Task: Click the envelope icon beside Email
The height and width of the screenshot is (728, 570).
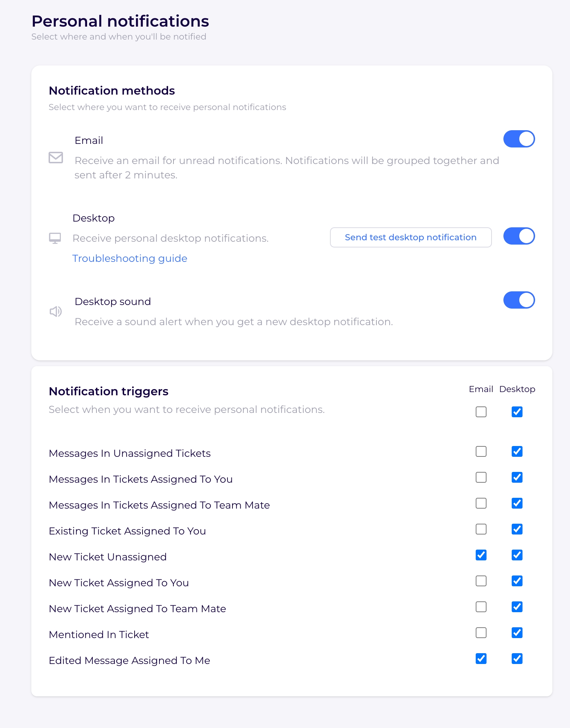Action: [x=56, y=158]
